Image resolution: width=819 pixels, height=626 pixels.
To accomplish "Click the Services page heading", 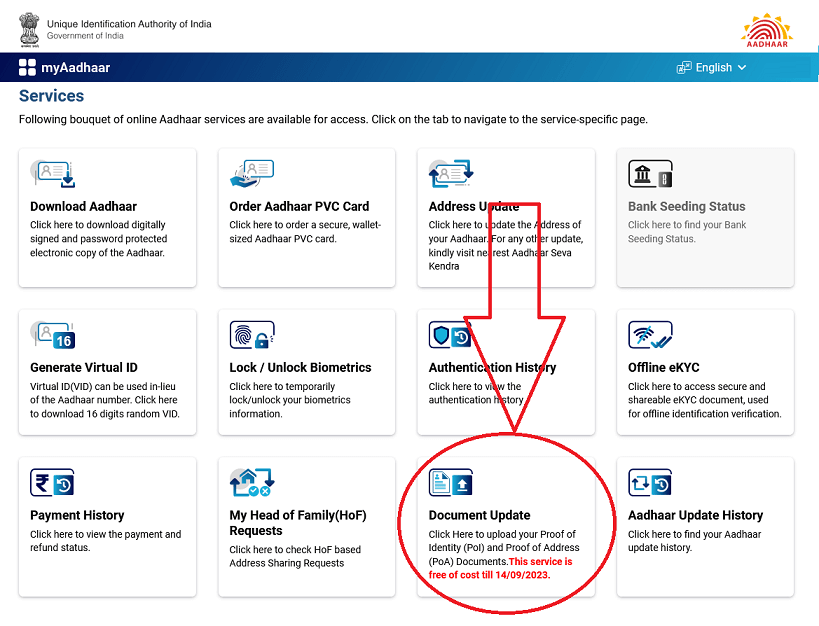I will click(x=51, y=96).
